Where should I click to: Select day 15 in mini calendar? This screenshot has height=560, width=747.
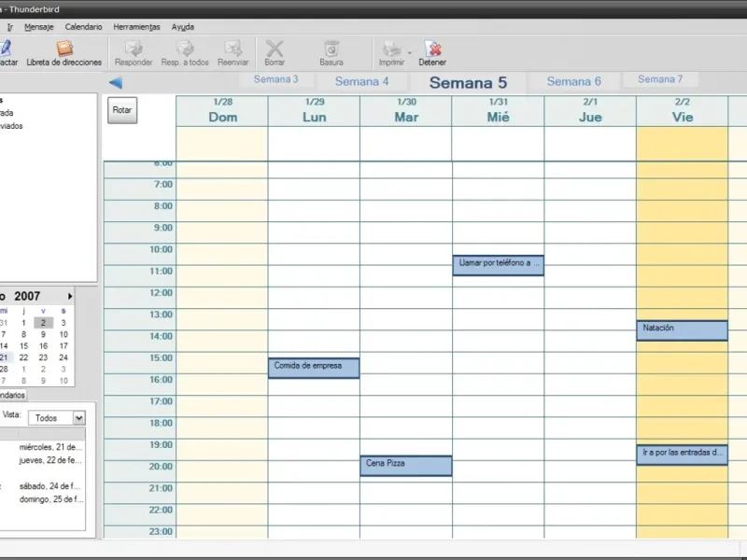pyautogui.click(x=24, y=346)
